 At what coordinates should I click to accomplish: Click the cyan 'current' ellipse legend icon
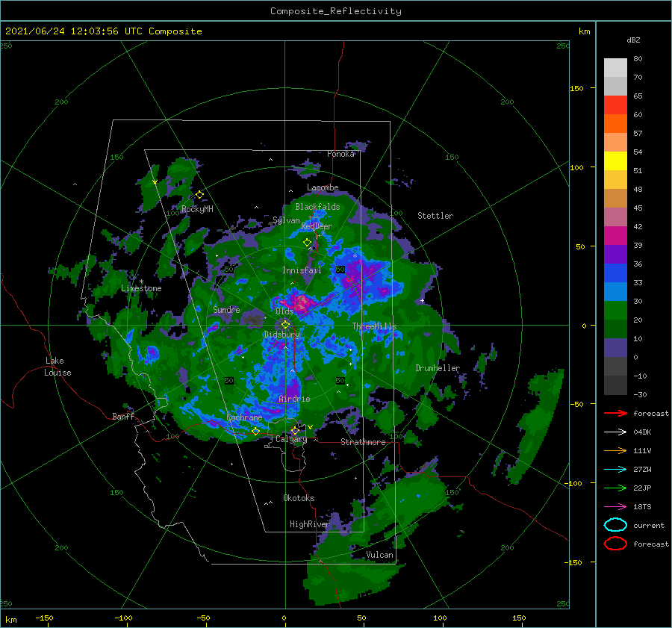pyautogui.click(x=615, y=525)
